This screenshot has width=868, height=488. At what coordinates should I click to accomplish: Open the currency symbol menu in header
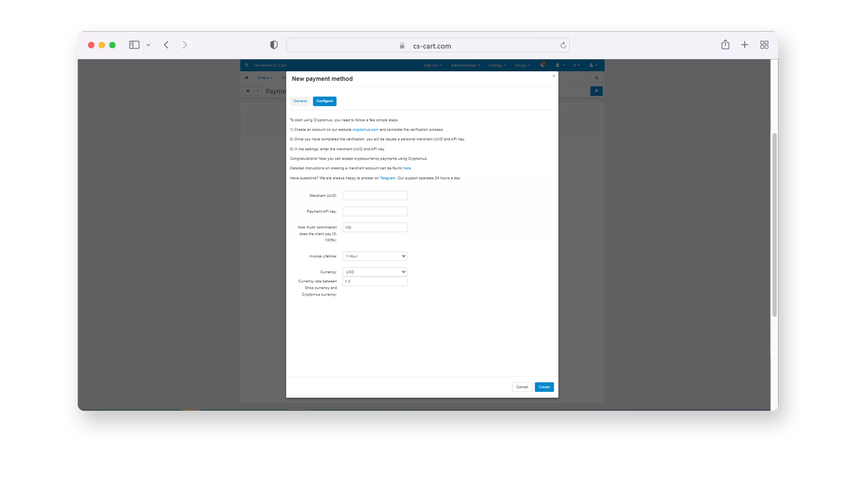coord(576,65)
